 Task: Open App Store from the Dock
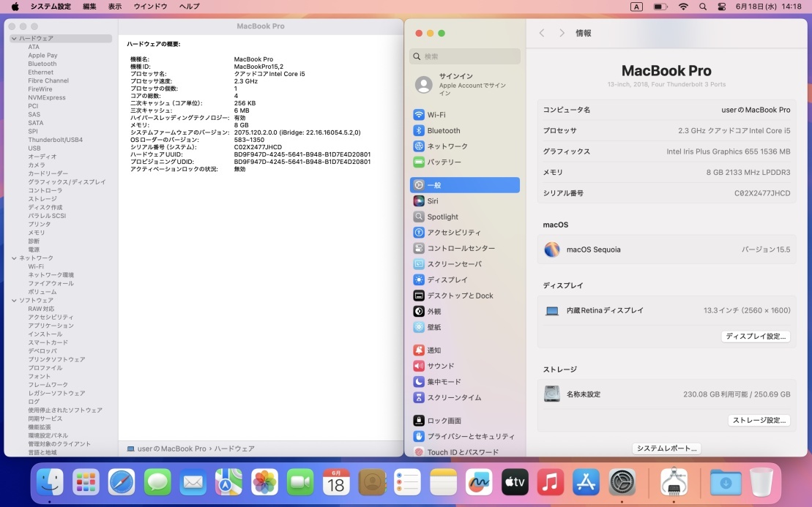coord(585,482)
